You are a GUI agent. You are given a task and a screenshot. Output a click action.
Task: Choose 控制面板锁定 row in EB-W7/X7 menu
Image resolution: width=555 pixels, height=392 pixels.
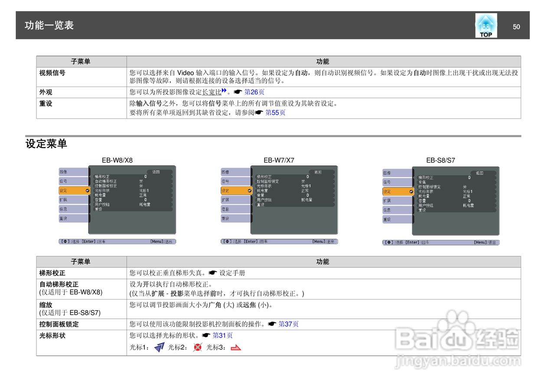click(x=294, y=181)
